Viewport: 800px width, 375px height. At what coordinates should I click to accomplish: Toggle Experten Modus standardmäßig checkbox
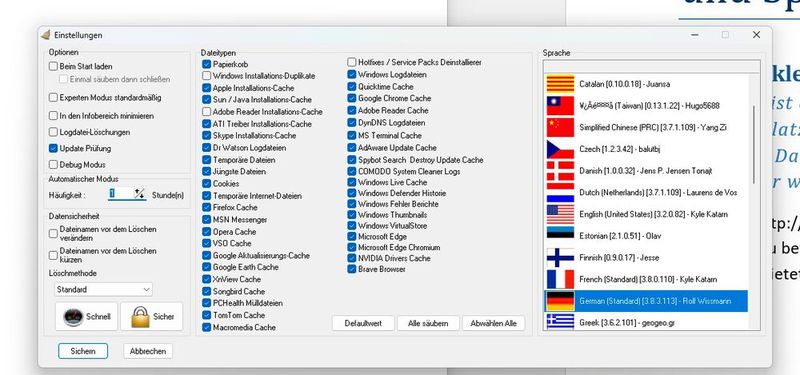point(53,97)
